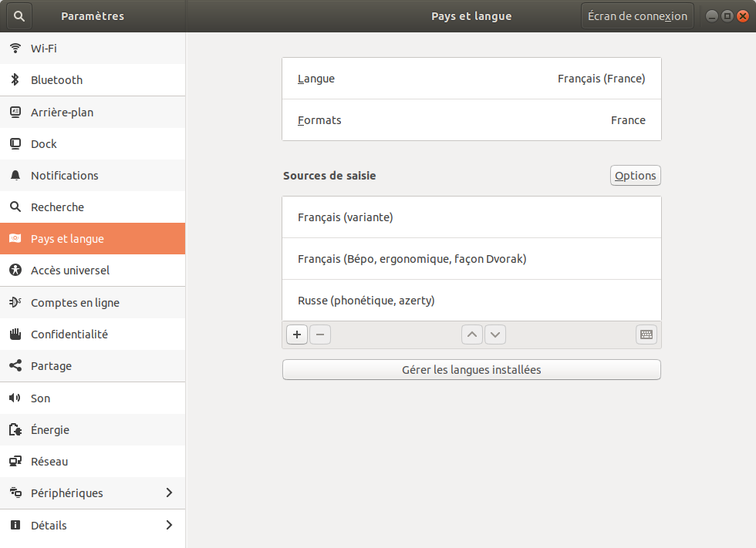Click the bell icon for Notifications
The image size is (756, 548).
coord(15,175)
